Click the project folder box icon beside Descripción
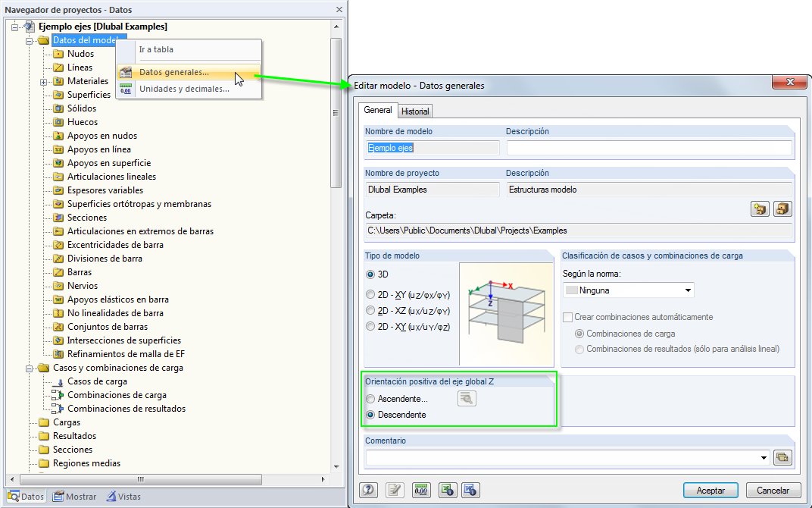 (782, 209)
